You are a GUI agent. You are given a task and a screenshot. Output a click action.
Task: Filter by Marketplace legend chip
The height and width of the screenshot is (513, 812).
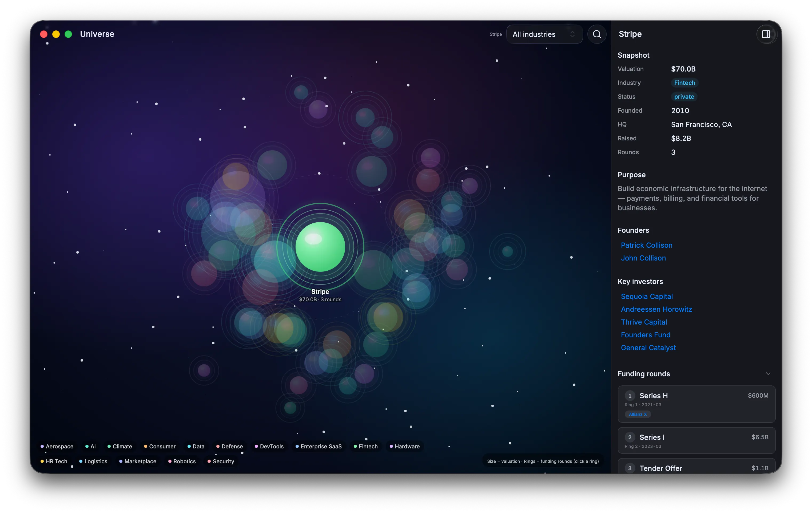(x=138, y=461)
